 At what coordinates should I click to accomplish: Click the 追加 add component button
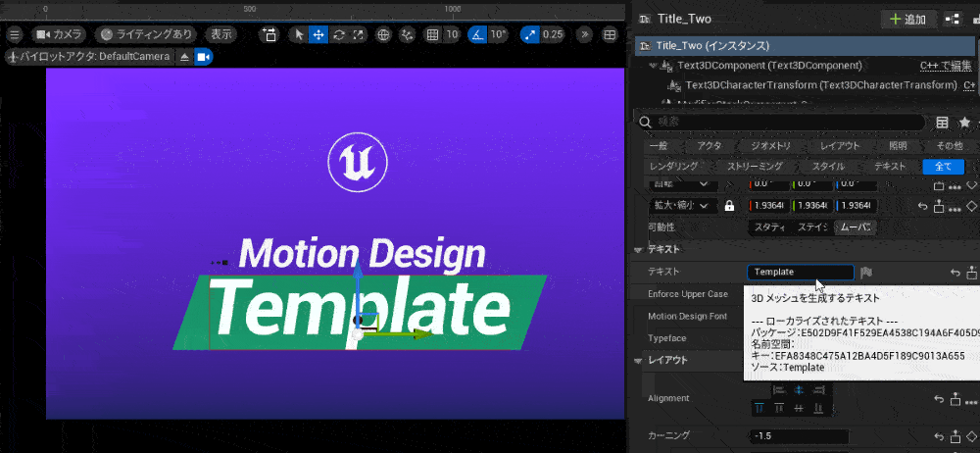908,19
